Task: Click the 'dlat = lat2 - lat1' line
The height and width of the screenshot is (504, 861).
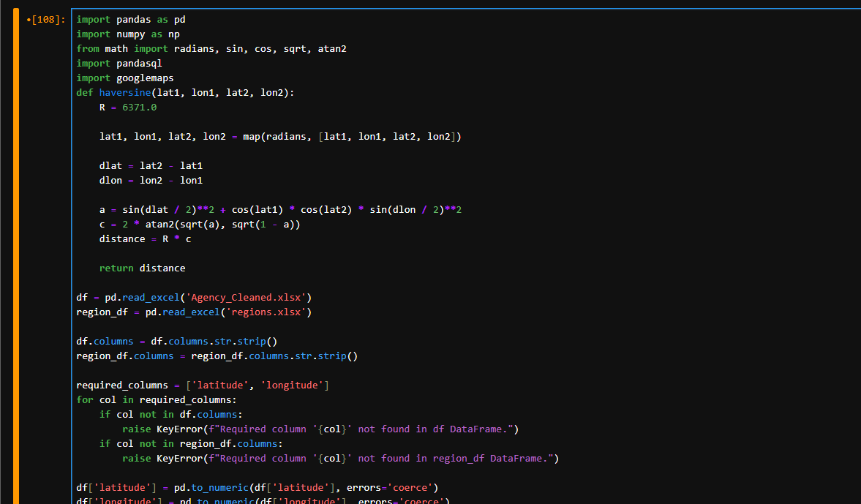Action: [x=151, y=166]
